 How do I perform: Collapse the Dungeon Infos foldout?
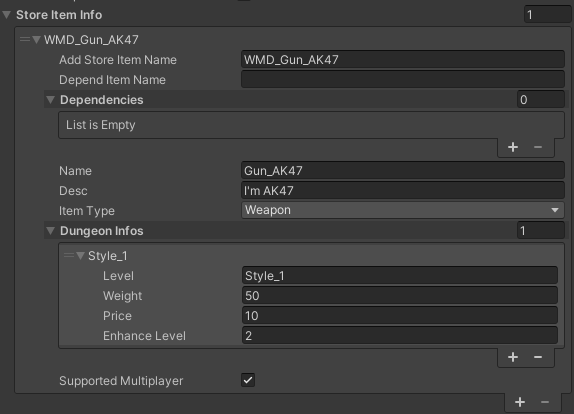[51, 231]
